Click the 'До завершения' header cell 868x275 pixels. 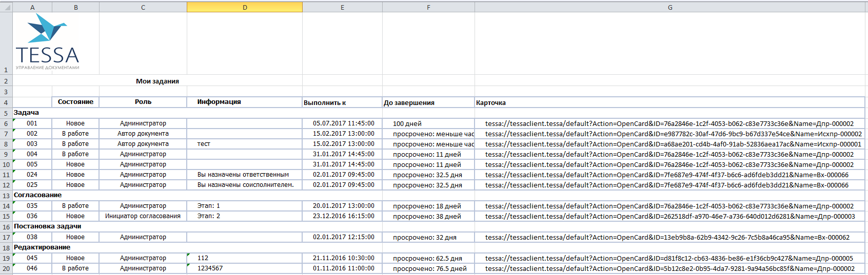point(409,102)
